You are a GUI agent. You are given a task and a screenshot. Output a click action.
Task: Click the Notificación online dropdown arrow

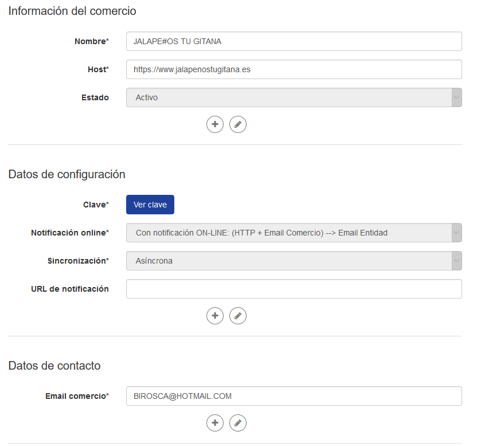coord(456,233)
